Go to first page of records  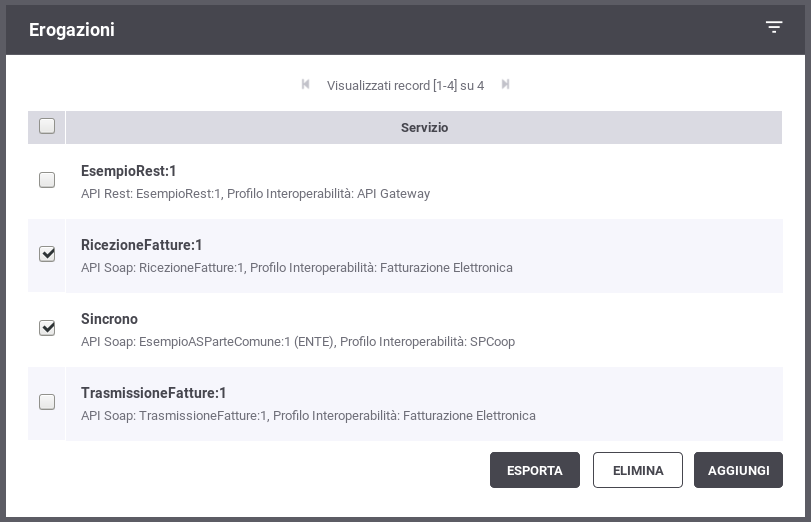305,84
